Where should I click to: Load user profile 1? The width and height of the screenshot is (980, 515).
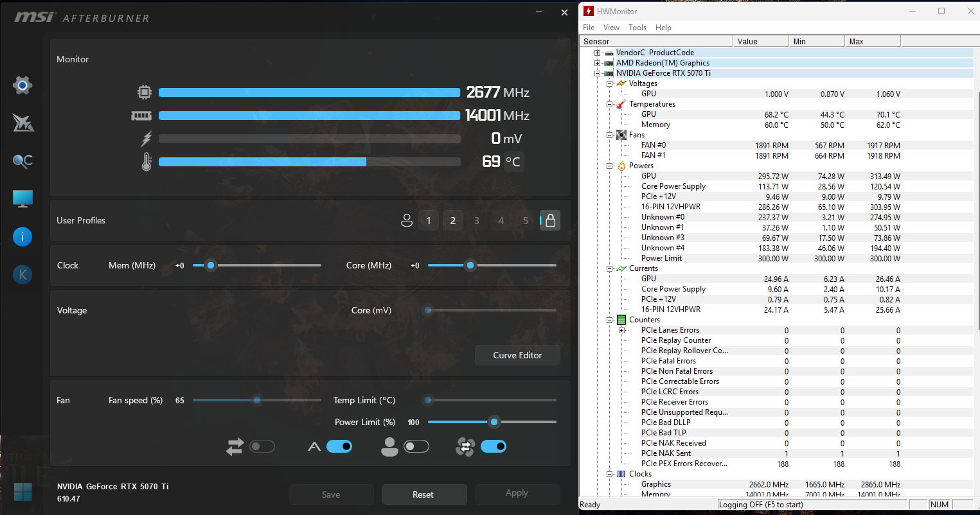pyautogui.click(x=429, y=220)
